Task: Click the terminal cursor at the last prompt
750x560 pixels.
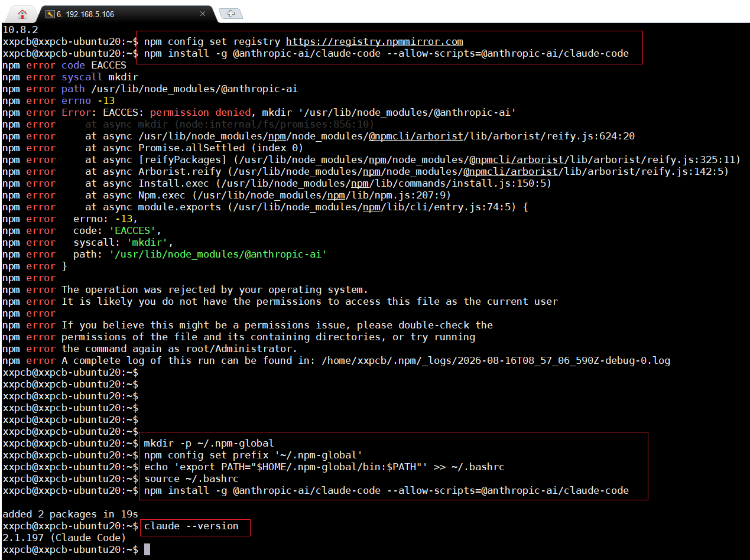Action: [x=147, y=549]
